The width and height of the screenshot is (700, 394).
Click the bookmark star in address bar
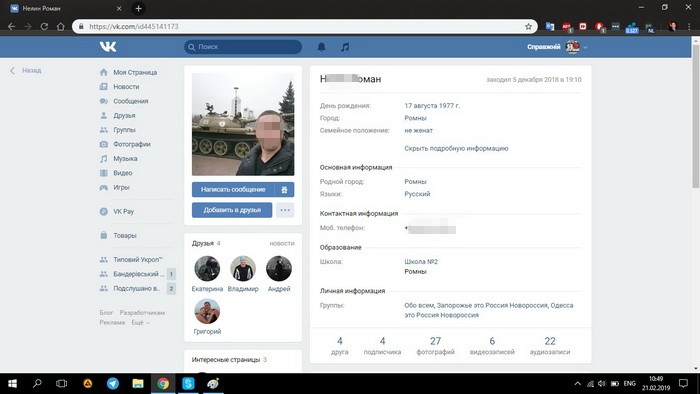pyautogui.click(x=529, y=26)
